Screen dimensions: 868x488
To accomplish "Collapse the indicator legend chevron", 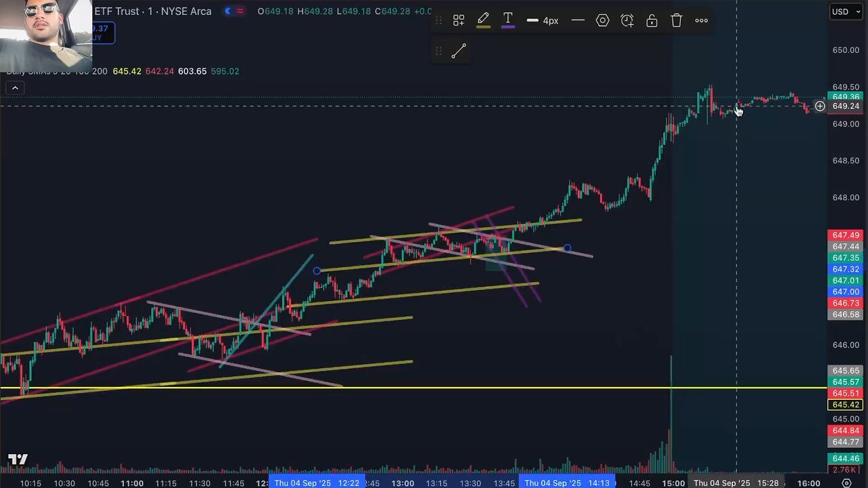I will tap(15, 87).
